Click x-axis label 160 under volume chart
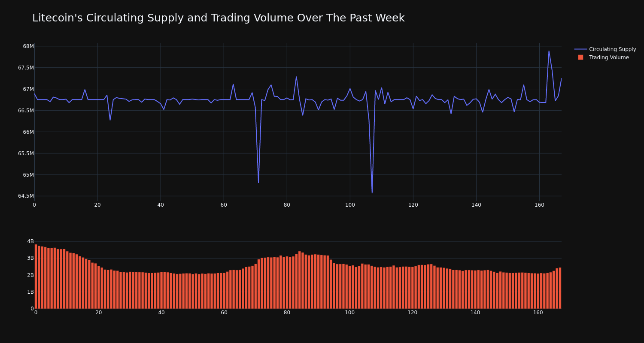Screen dimensions: 644x343 [538, 313]
